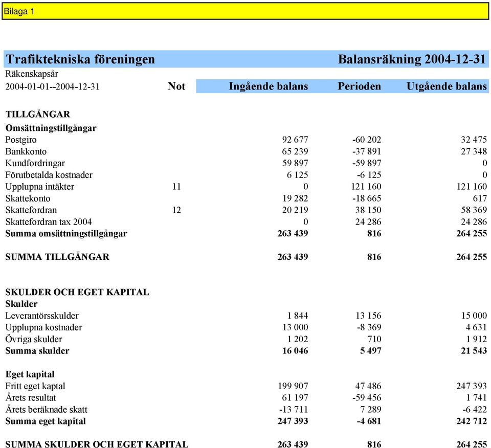Viewport: 491px width, 448px height.
Task: Select the 'Trafiktekniska föreningen' title
Action: tap(80, 59)
